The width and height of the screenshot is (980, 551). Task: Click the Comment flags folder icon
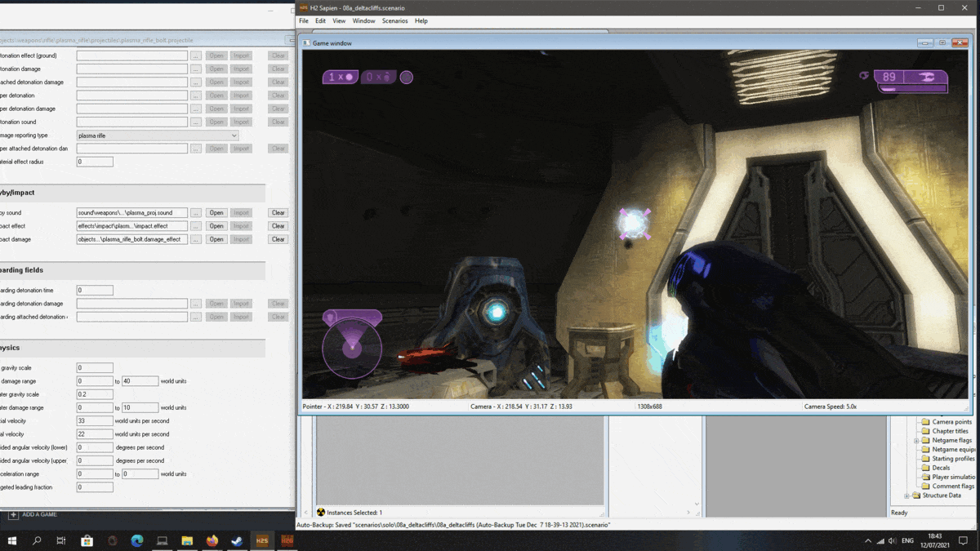(925, 486)
